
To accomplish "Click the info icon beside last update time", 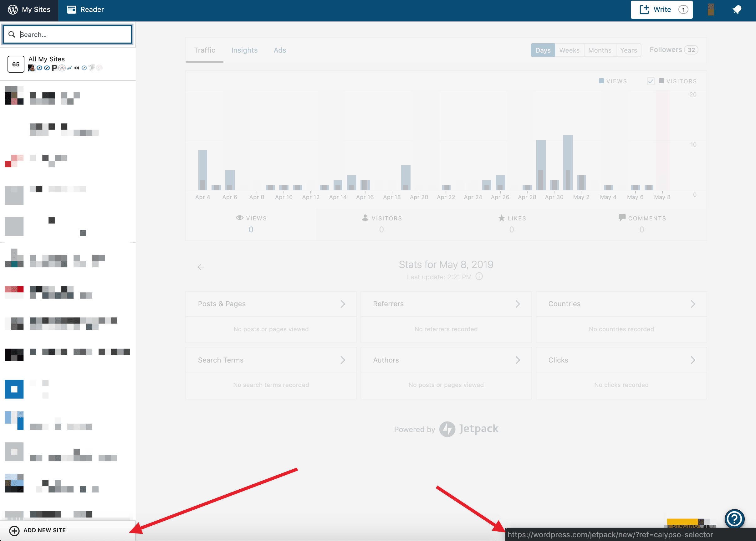I will (479, 276).
